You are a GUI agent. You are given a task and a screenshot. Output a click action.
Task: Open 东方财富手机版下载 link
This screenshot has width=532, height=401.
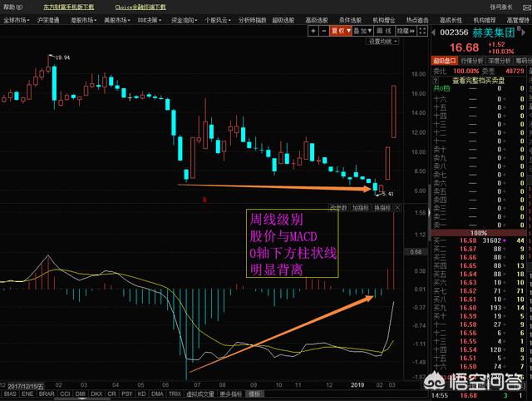(69, 7)
